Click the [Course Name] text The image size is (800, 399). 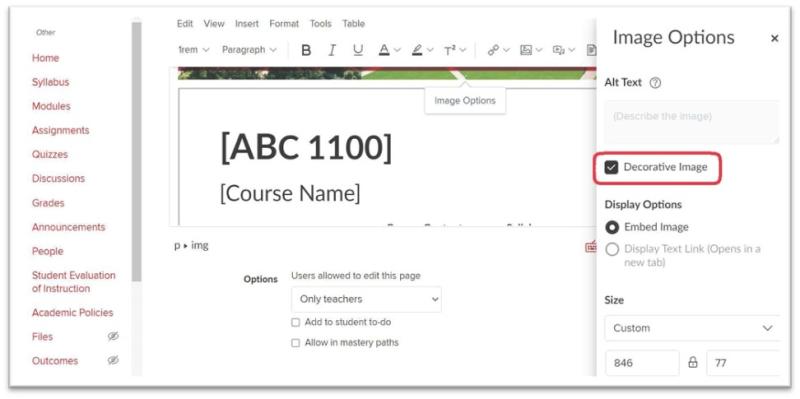(290, 193)
